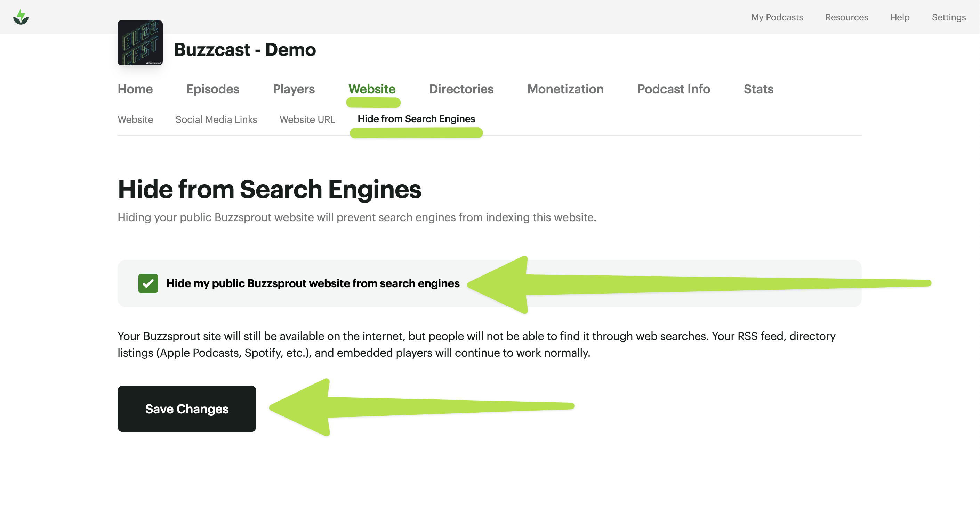View the Stats tab
The width and height of the screenshot is (980, 528).
[758, 89]
